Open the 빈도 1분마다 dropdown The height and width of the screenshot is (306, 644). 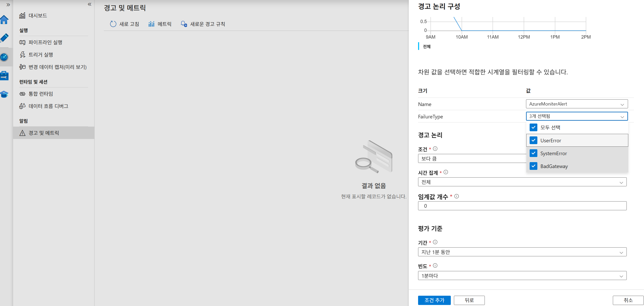(x=522, y=276)
